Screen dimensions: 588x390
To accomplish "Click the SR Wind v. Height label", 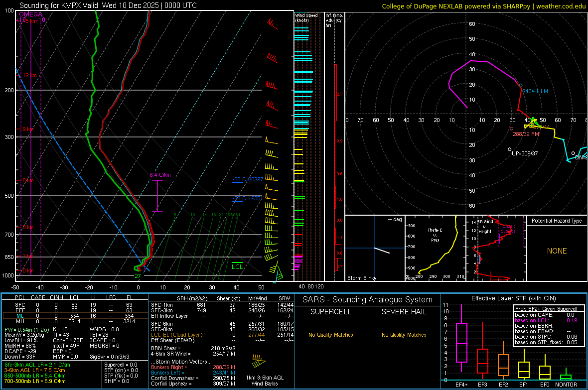I will (x=485, y=227).
